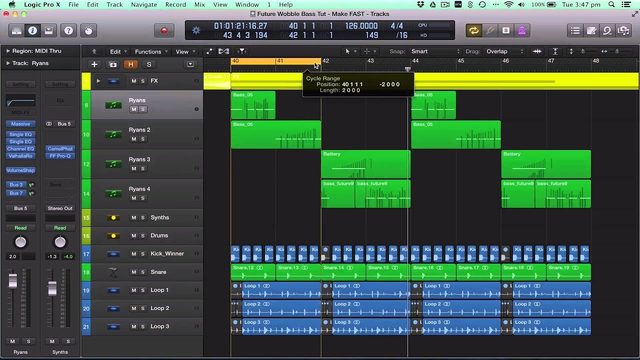Image resolution: width=640 pixels, height=360 pixels.
Task: Open the Functions dropdown menu
Action: pyautogui.click(x=151, y=51)
